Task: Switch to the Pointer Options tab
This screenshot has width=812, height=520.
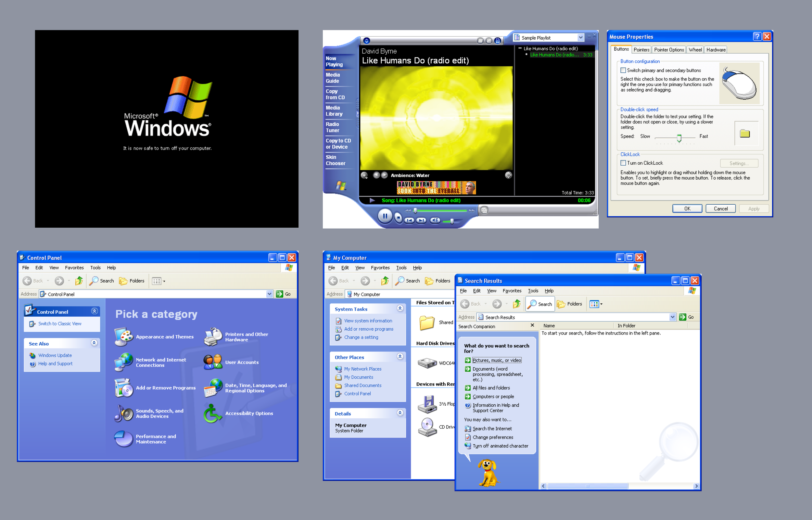Action: pos(668,50)
